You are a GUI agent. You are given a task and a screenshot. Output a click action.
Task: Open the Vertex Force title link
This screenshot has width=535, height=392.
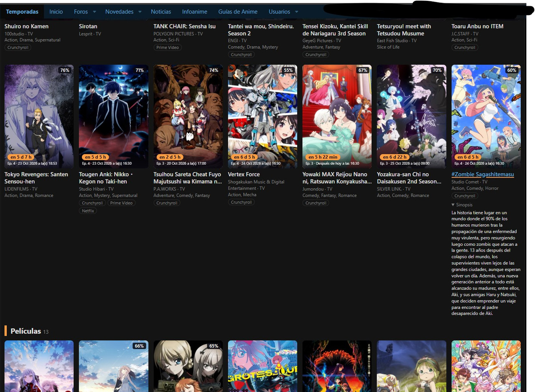[x=244, y=174]
